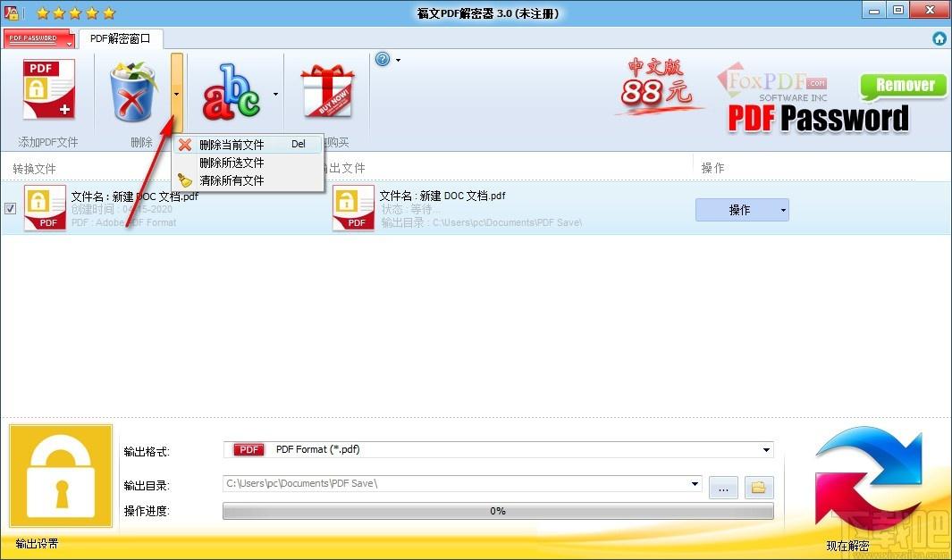The image size is (952, 560).
Task: Click the recycle bin Delete icon
Action: (x=132, y=91)
